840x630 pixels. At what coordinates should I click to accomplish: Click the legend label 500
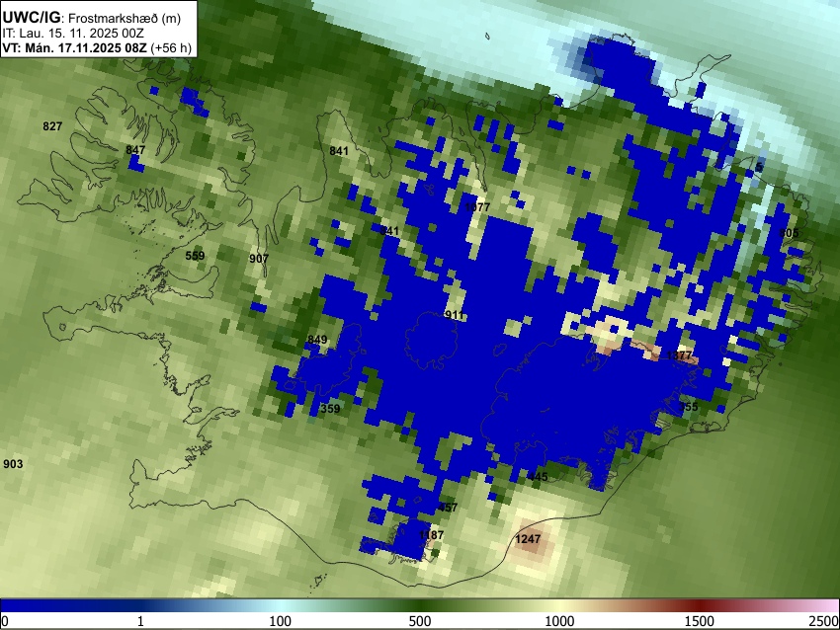click(419, 621)
